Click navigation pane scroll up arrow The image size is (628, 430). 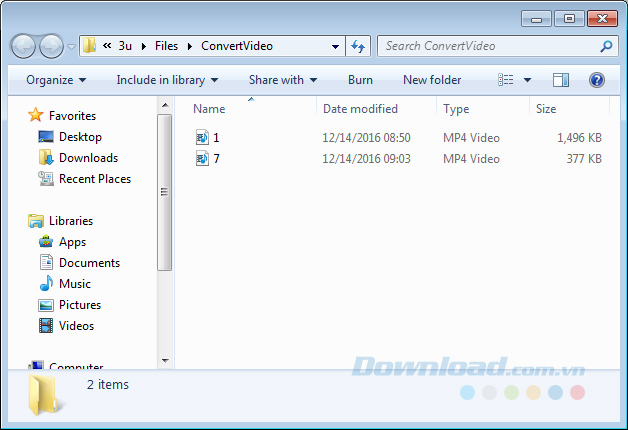coord(165,105)
